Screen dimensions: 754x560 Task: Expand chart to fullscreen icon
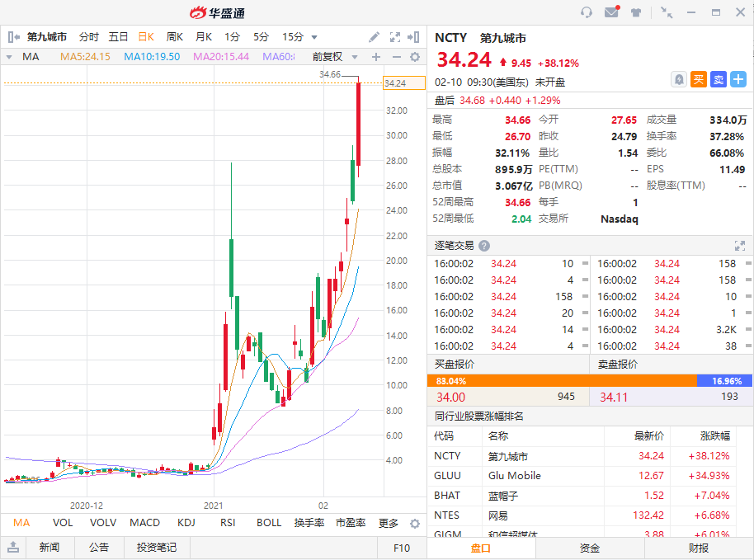point(395,37)
